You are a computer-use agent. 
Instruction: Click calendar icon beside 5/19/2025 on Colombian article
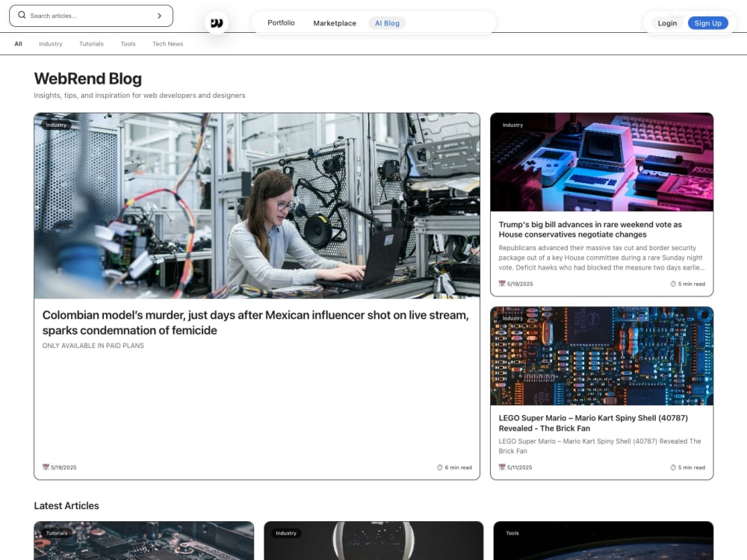pos(46,467)
